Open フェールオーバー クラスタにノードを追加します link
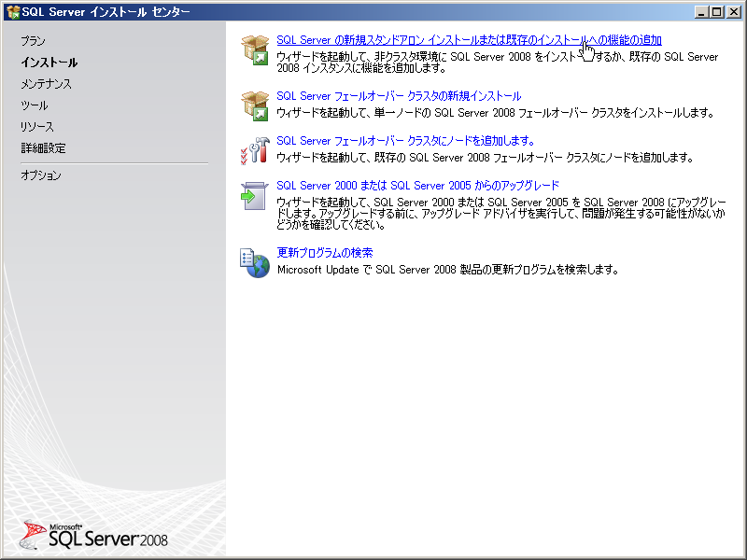 coord(405,141)
